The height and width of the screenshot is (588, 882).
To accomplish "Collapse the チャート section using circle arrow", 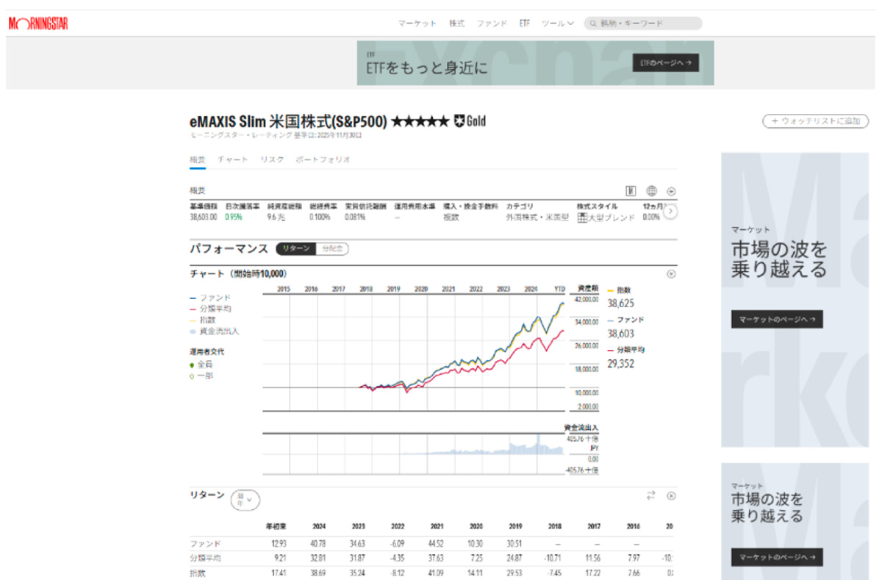I will [670, 274].
